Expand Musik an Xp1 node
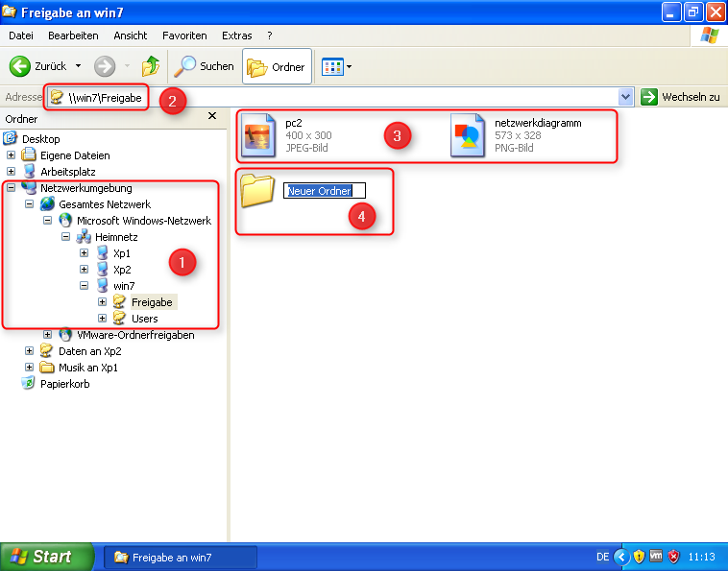Viewport: 728px width, 571px height. 29,367
